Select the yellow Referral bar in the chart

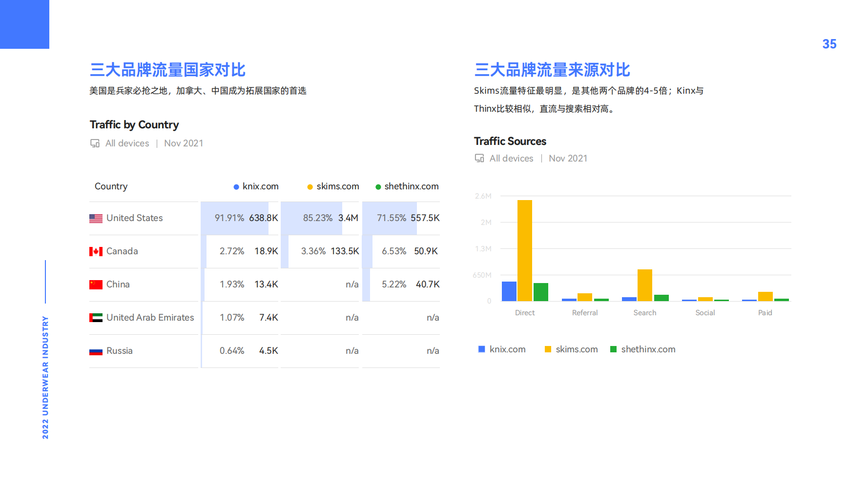tap(585, 297)
